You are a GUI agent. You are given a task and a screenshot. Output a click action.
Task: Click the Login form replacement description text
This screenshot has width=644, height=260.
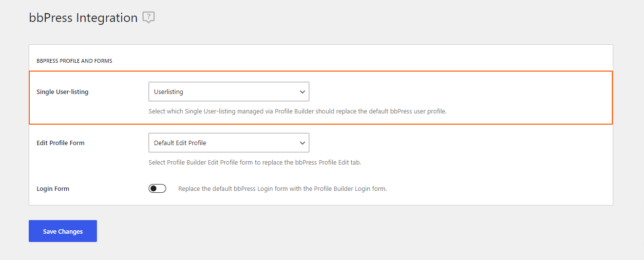point(282,188)
